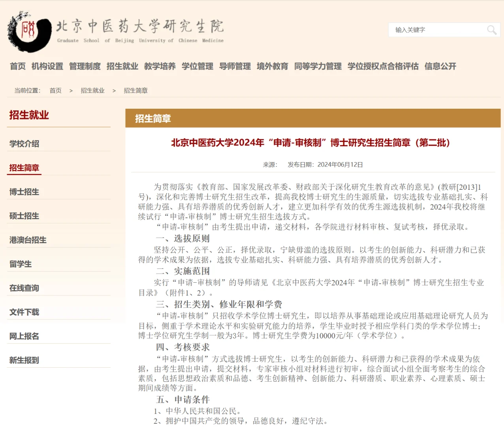Click the 发布日期: 2024年06月12日 text
Image resolution: width=504 pixels, height=427 pixels.
point(325,164)
